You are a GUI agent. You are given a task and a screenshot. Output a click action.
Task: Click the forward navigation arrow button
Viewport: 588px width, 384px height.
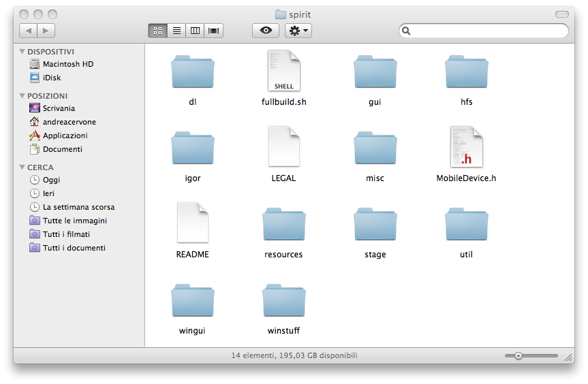46,31
